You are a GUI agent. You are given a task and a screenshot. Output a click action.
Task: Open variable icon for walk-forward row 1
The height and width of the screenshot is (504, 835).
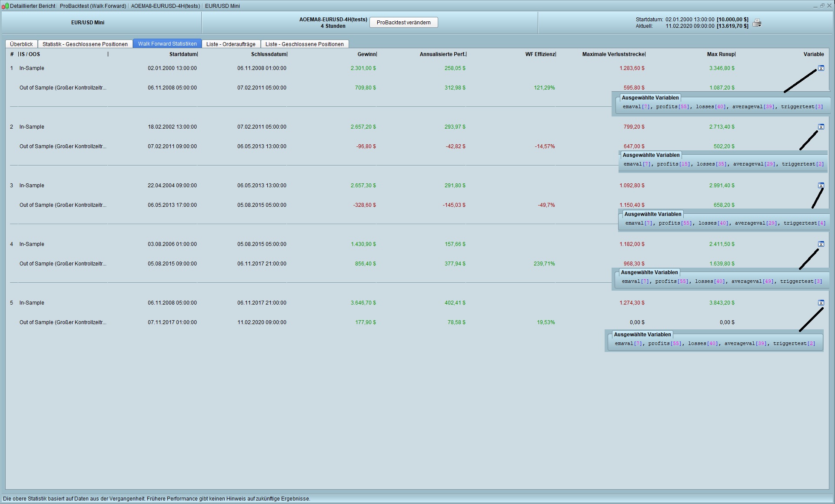click(821, 68)
